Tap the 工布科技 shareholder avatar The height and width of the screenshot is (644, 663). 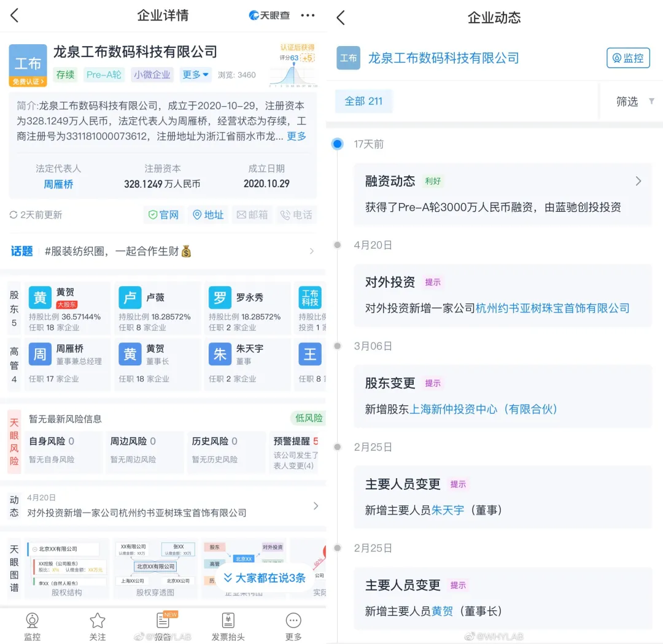click(x=310, y=298)
